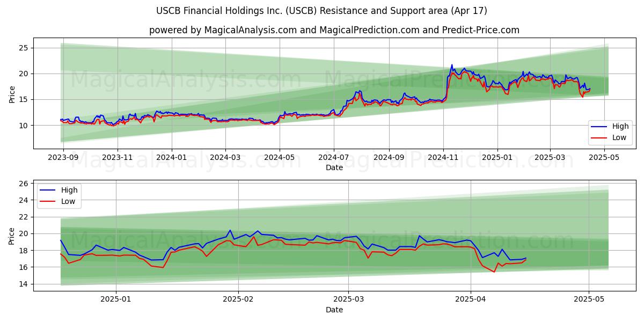Click the '2025-01' tick on the bottom chart
Image resolution: width=644 pixels, height=322 pixels.
pyautogui.click(x=116, y=299)
